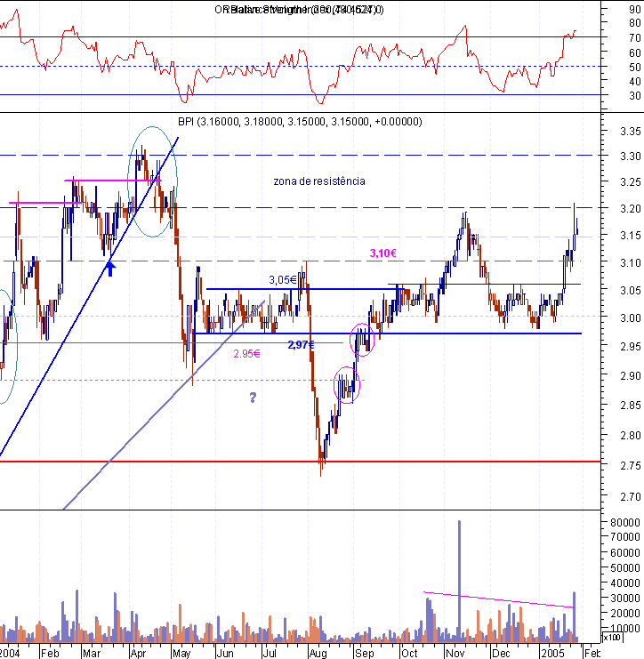
Task: Click the Mar month label
Action: tap(92, 653)
